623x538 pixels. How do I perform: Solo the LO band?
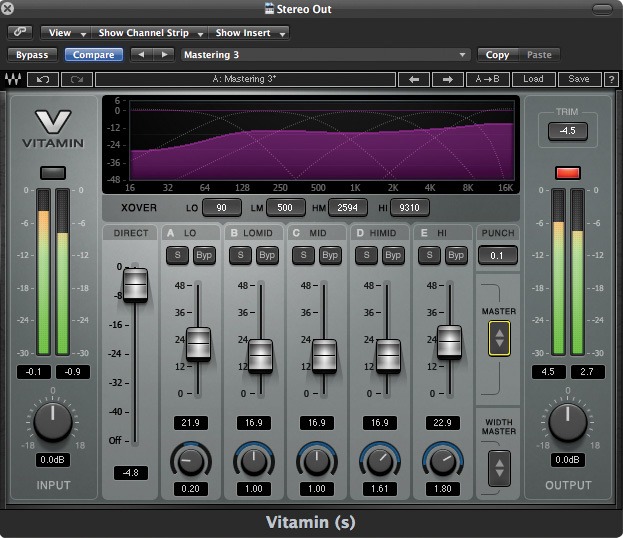pos(177,255)
